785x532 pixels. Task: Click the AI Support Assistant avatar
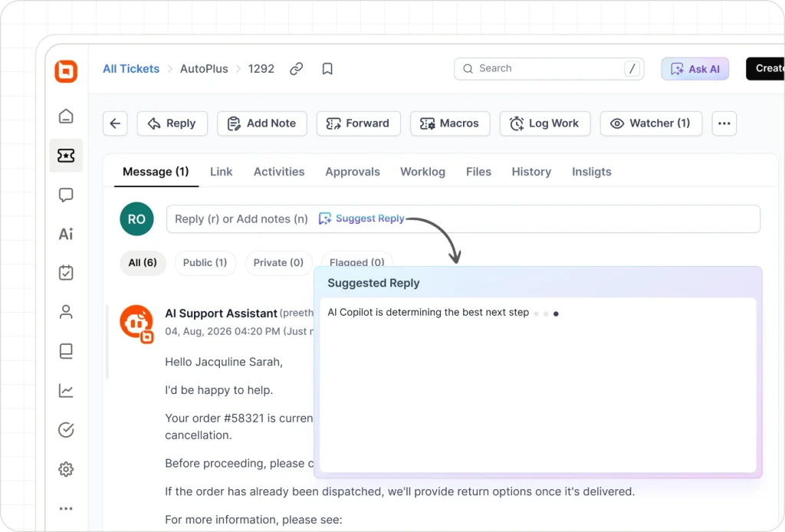136,323
